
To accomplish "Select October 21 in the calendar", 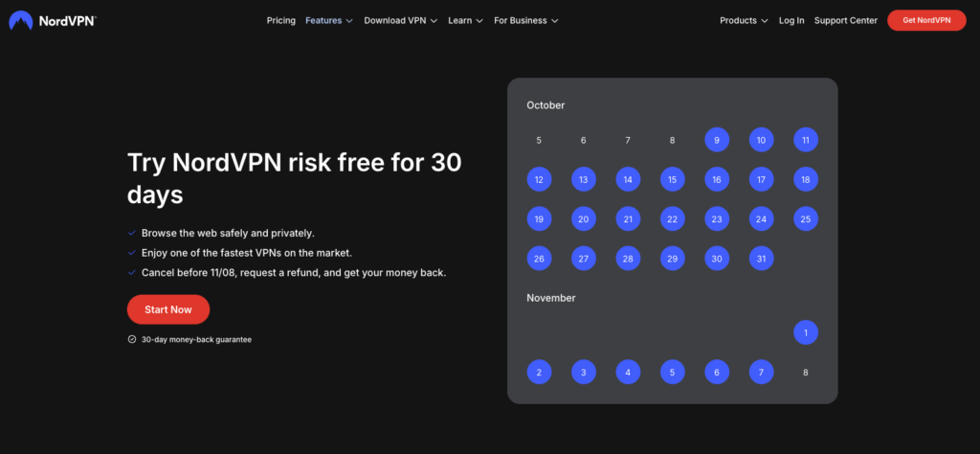I will 628,219.
